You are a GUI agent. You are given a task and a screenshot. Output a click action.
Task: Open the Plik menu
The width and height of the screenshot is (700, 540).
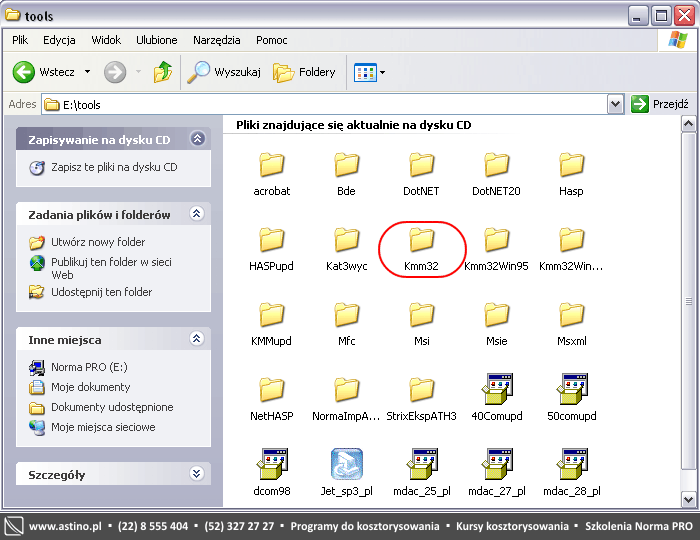point(20,40)
